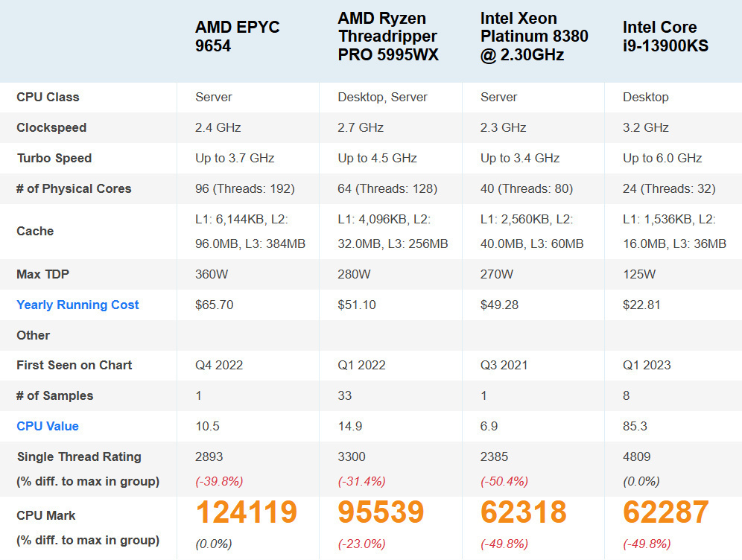Select the Single Thread Rating row label

pos(79,456)
